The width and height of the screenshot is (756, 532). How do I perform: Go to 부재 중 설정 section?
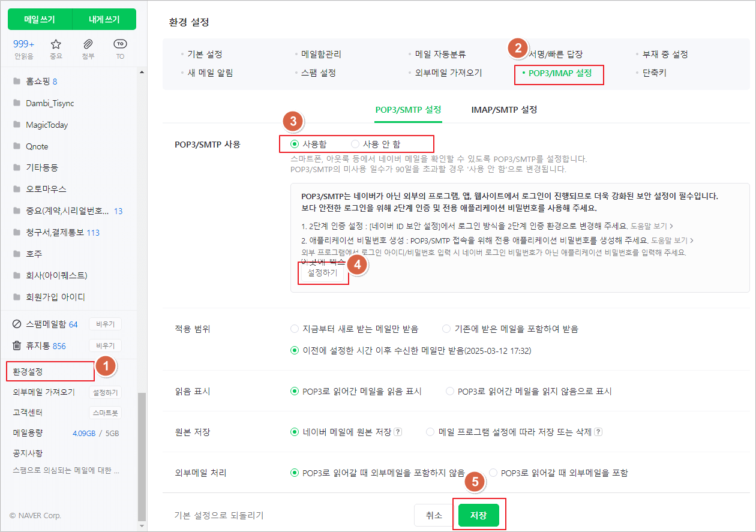pos(665,55)
